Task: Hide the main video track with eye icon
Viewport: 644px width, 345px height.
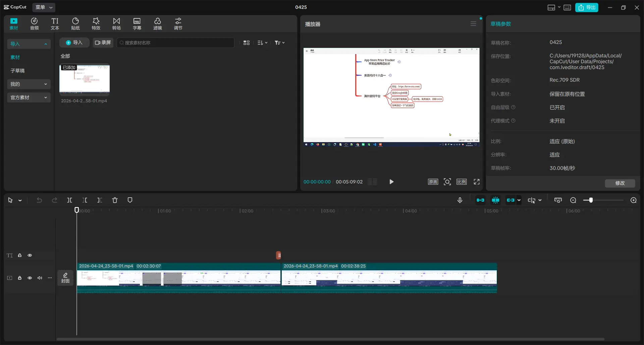Action: click(x=30, y=278)
